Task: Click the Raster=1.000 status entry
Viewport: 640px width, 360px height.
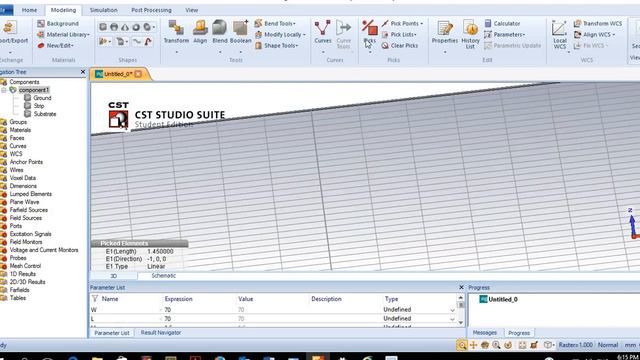Action: point(575,345)
